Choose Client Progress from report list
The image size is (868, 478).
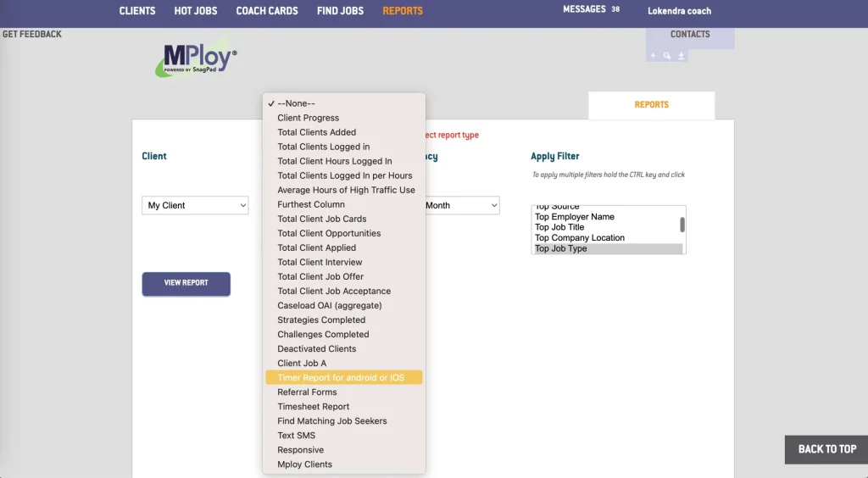[309, 118]
